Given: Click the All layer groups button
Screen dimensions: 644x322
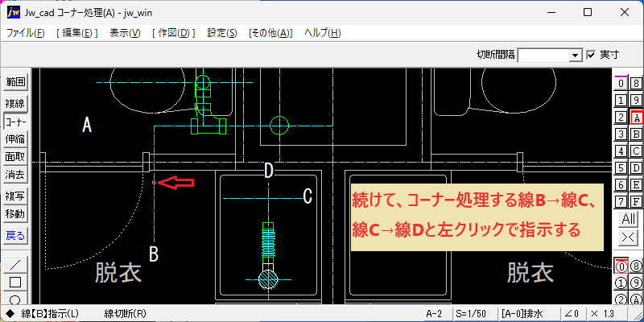Looking at the screenshot, I should [x=629, y=219].
